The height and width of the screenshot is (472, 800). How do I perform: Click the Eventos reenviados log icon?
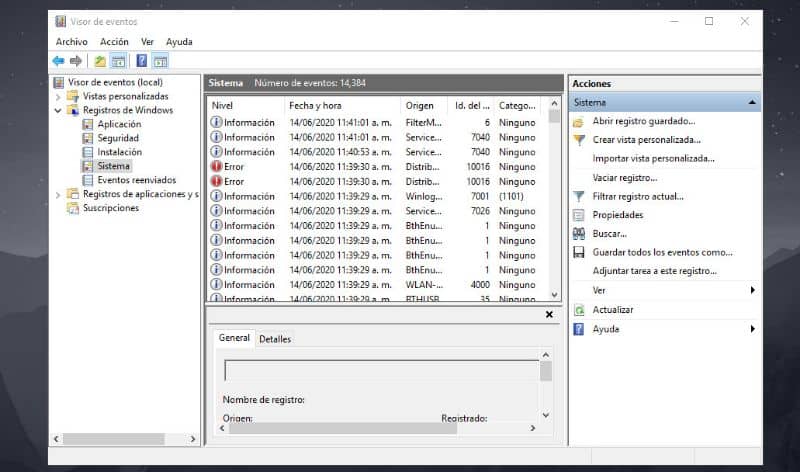click(88, 180)
